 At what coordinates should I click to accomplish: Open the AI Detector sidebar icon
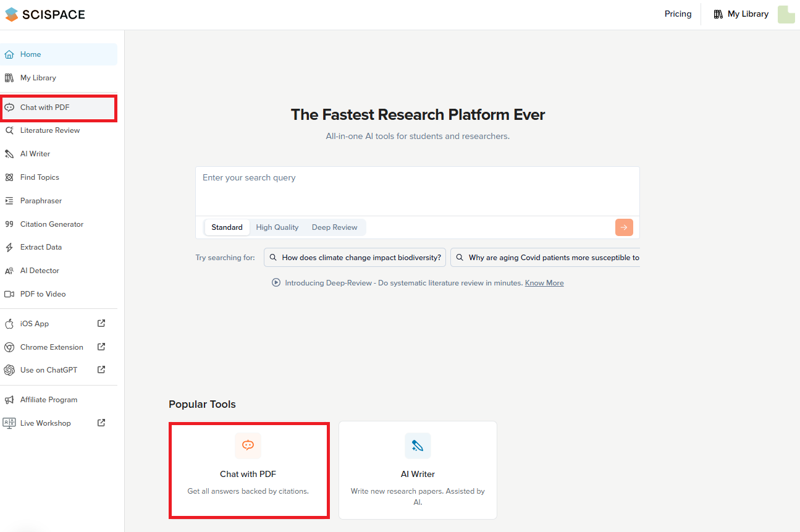click(x=9, y=271)
